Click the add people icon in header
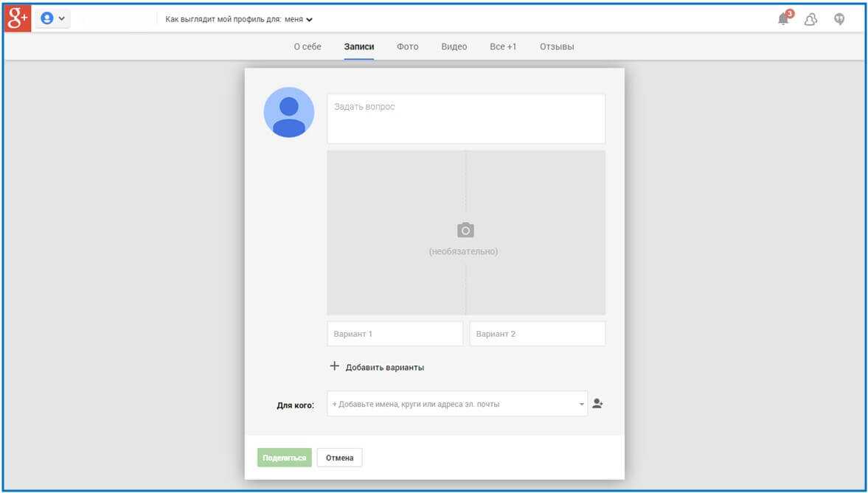868x493 pixels. 810,20
